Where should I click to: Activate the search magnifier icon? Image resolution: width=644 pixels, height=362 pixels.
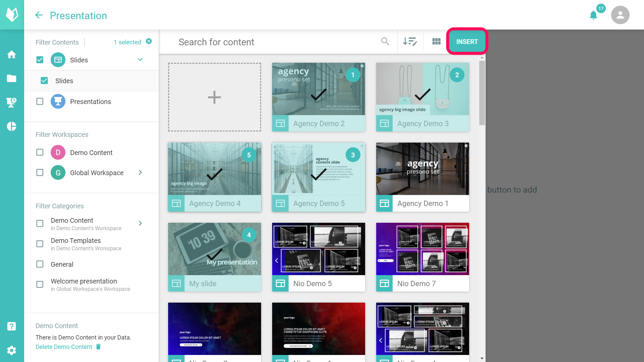[x=385, y=41]
